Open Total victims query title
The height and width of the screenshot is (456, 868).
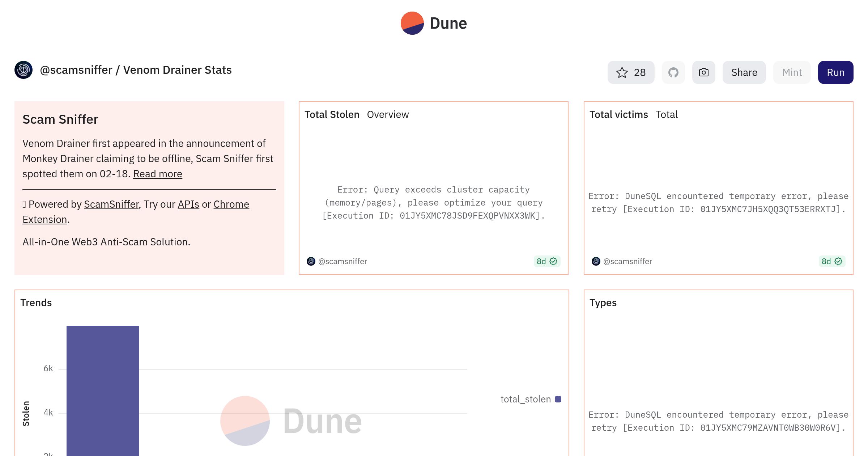coord(618,114)
